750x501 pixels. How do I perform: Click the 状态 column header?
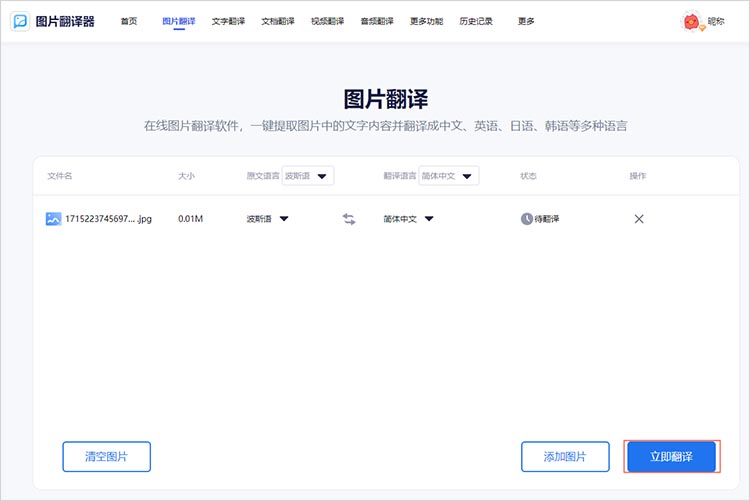pyautogui.click(x=529, y=176)
